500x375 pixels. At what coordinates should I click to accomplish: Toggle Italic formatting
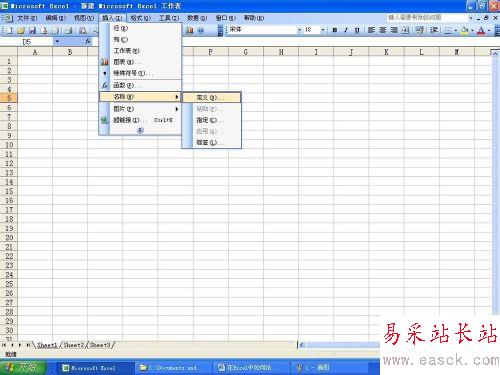tap(346, 30)
